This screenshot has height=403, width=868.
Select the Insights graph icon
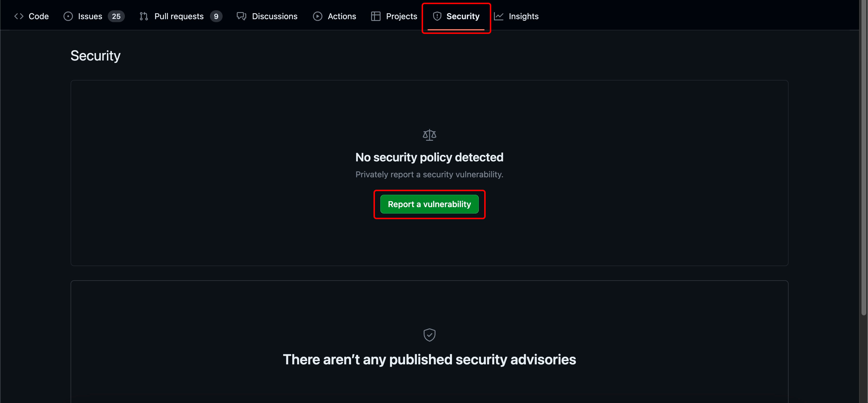(498, 16)
